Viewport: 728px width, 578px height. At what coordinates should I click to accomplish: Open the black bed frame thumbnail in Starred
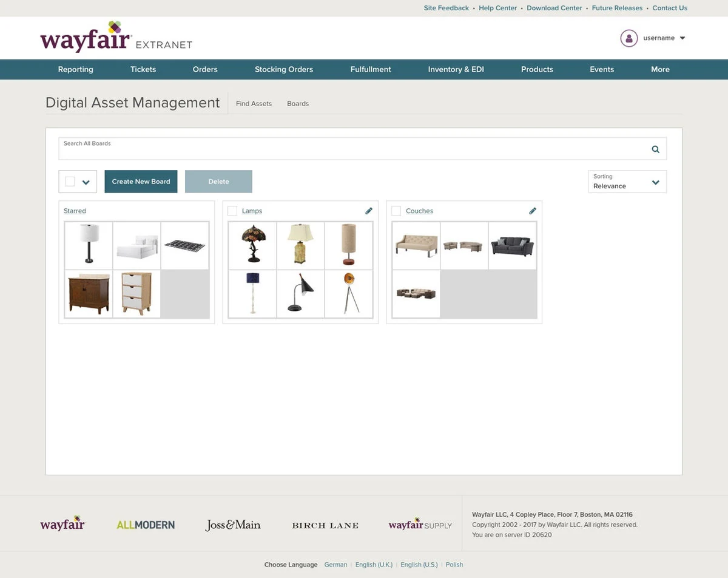[185, 245]
